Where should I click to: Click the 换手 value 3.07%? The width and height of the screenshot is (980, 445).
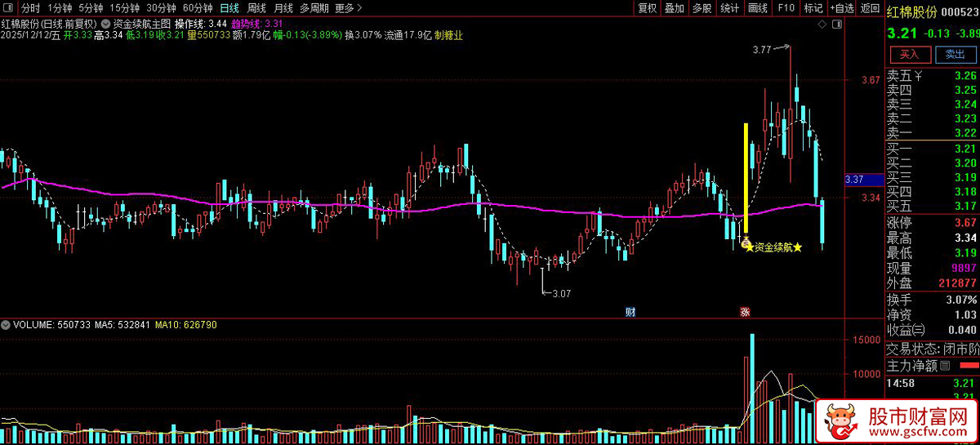click(x=961, y=300)
